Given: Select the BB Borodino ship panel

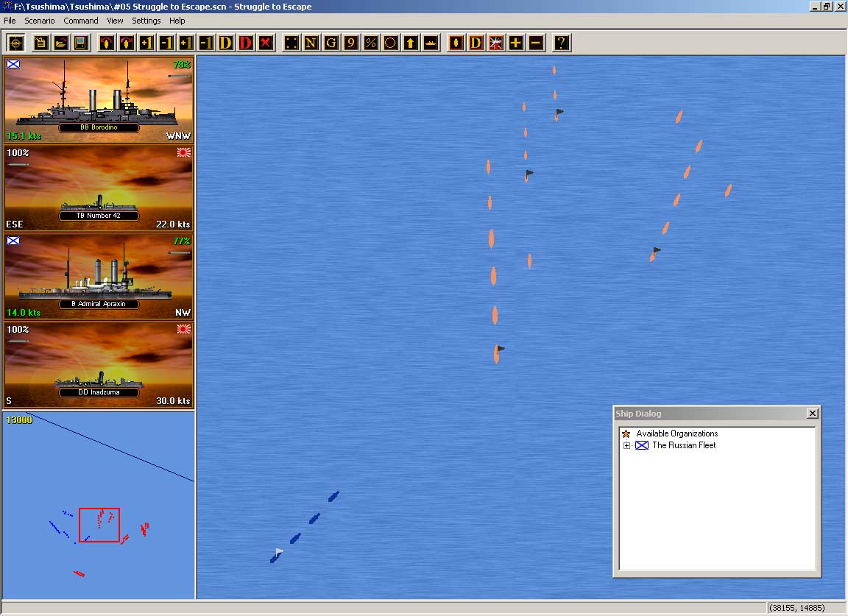Looking at the screenshot, I should click(99, 100).
